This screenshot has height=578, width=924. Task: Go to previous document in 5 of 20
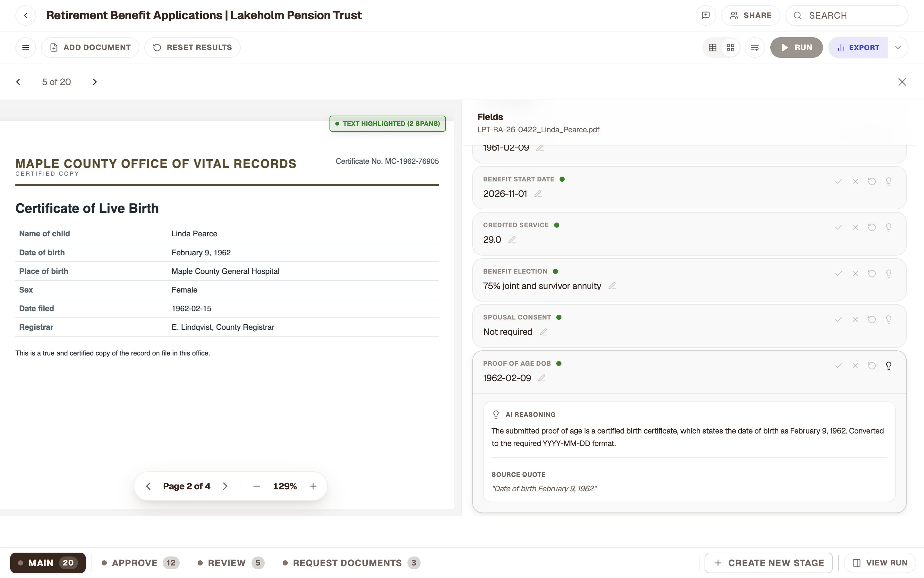point(18,82)
